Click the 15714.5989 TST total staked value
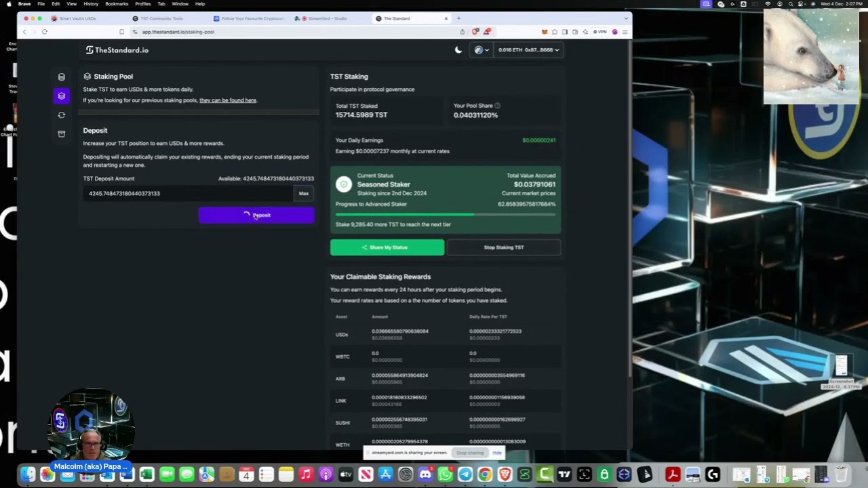Screen dimensions: 868x488 (361, 115)
